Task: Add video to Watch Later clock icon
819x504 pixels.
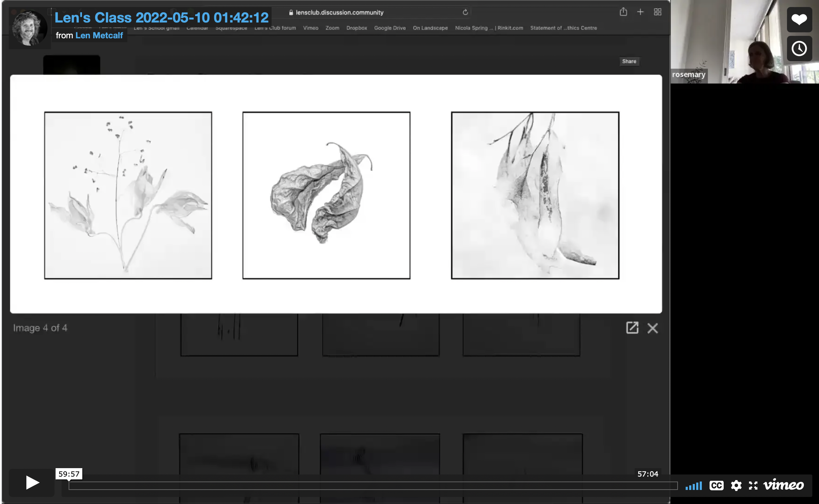Action: click(799, 49)
